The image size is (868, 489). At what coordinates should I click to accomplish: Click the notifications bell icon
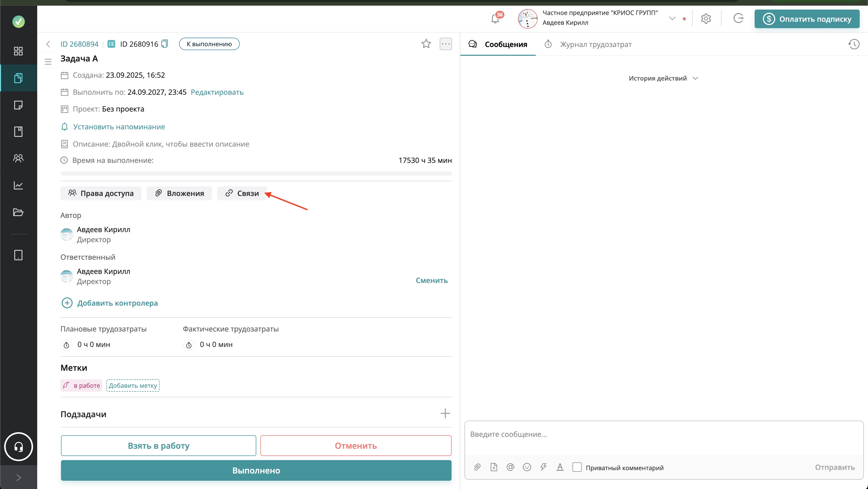[x=495, y=19]
